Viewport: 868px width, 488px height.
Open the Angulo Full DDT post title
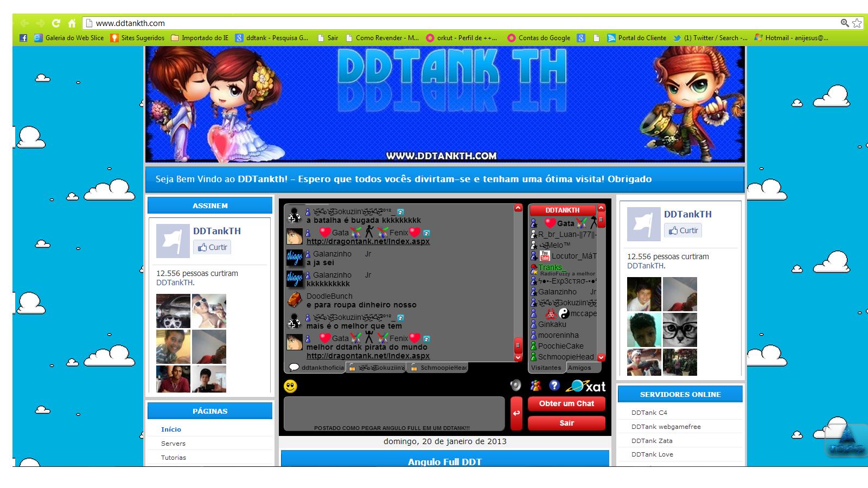[x=445, y=461]
